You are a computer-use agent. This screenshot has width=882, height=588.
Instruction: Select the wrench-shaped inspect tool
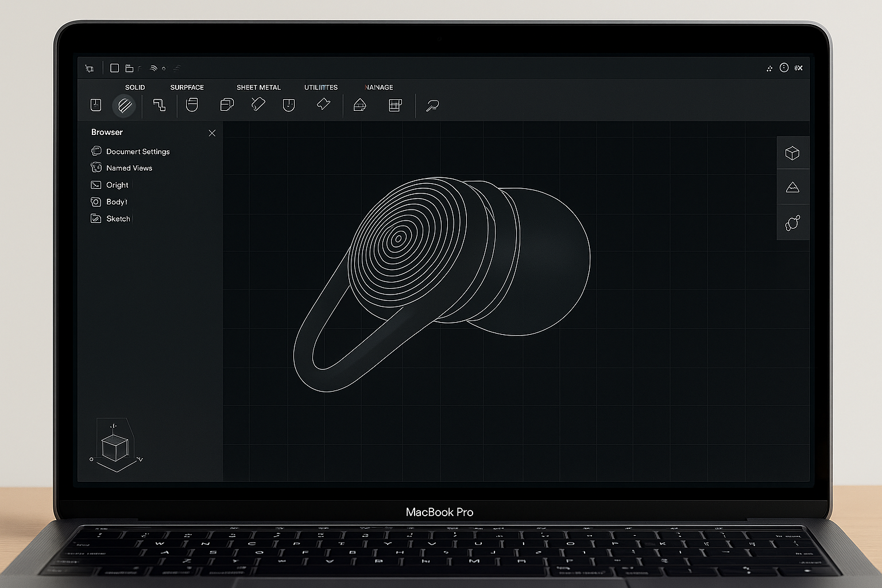point(432,106)
